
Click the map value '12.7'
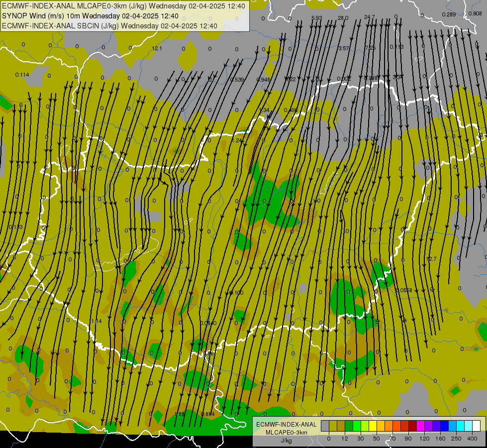point(431,259)
